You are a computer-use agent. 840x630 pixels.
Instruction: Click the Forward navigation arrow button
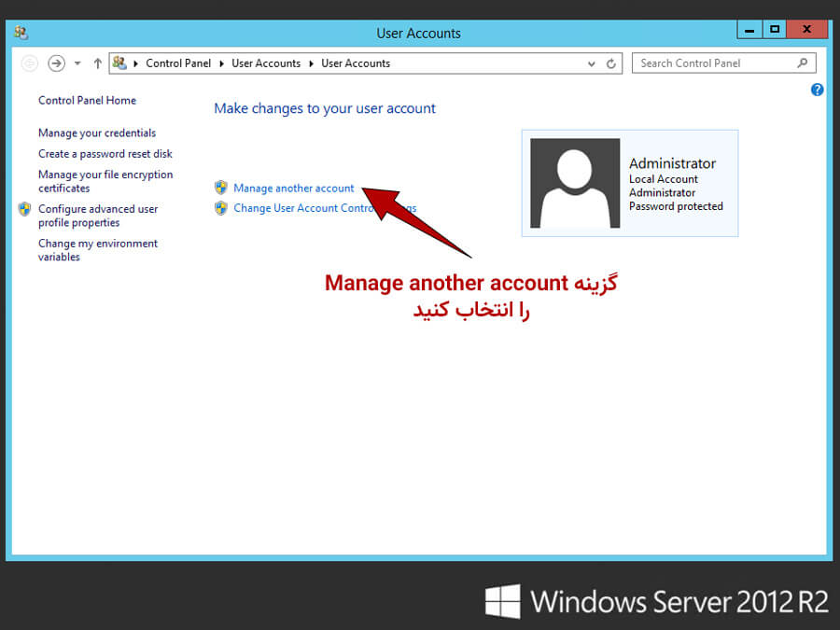click(x=56, y=63)
